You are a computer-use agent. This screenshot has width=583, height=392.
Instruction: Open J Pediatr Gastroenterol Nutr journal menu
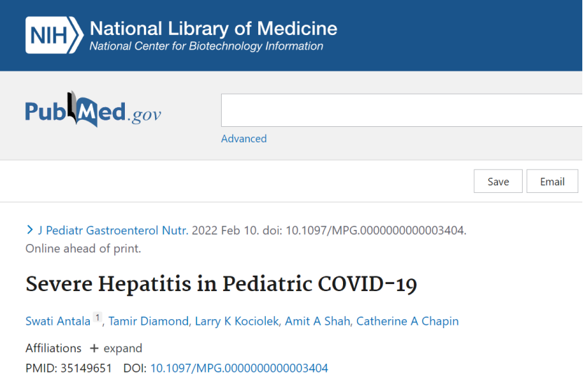112,230
